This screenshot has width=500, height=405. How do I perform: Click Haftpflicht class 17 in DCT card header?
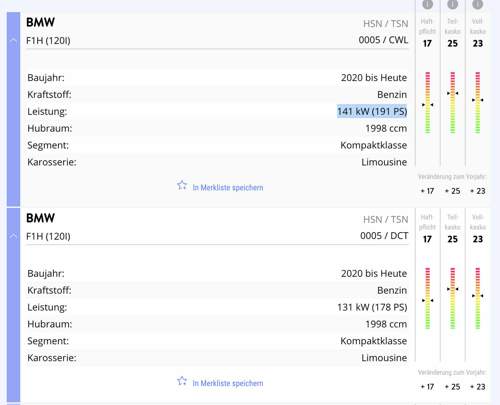[x=427, y=239]
